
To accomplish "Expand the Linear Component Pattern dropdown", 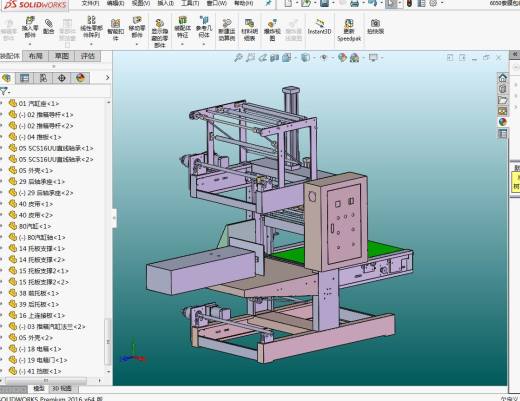I will (x=91, y=44).
